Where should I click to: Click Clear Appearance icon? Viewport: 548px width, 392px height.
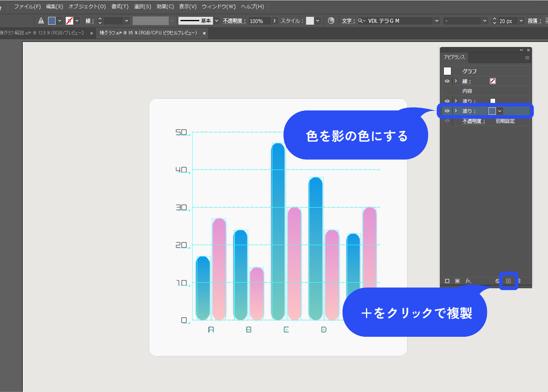click(x=498, y=281)
